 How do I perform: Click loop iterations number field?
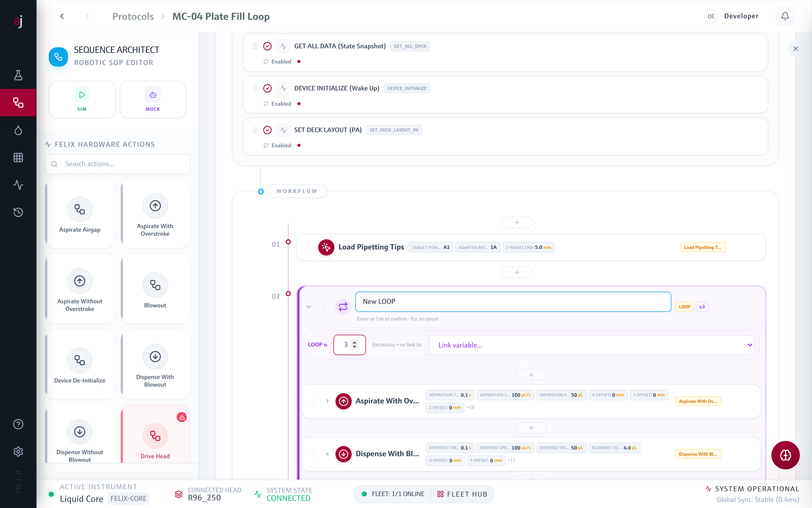(x=349, y=345)
